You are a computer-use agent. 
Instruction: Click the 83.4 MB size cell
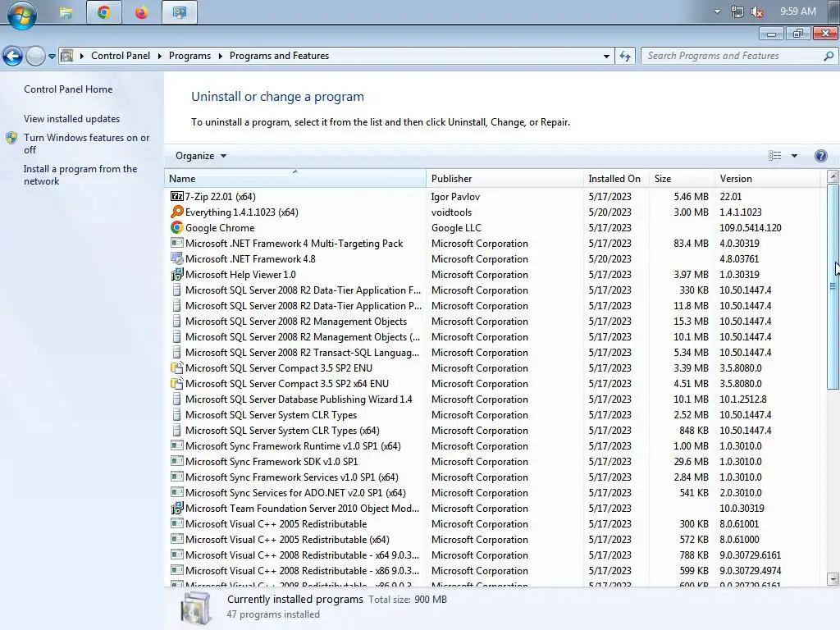[691, 243]
